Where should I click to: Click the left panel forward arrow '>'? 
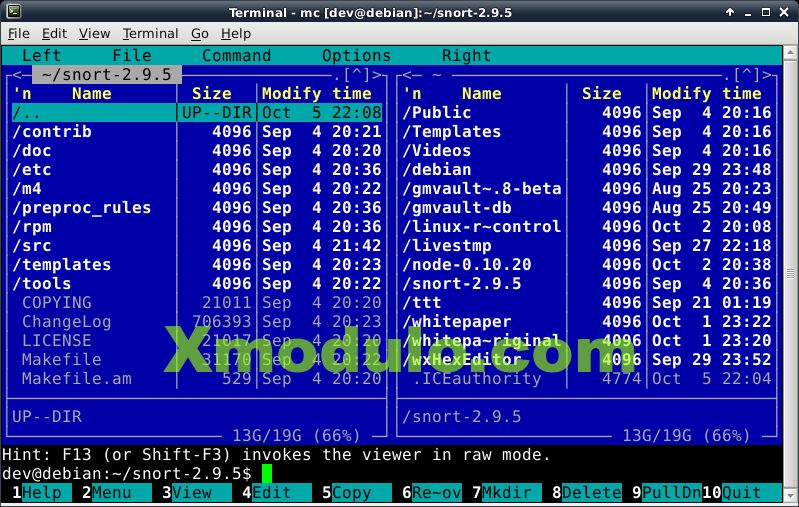tap(377, 75)
